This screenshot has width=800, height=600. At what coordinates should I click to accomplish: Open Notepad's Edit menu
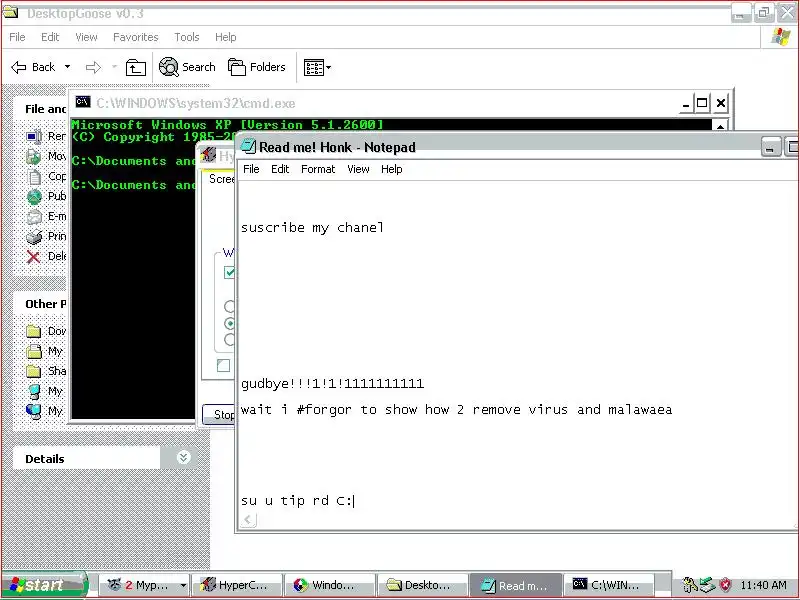(x=280, y=169)
